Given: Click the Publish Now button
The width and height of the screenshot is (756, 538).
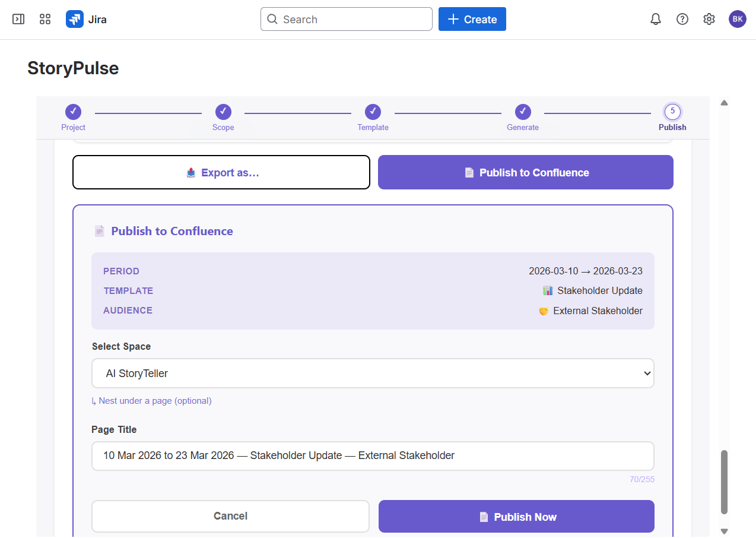Looking at the screenshot, I should pos(516,517).
